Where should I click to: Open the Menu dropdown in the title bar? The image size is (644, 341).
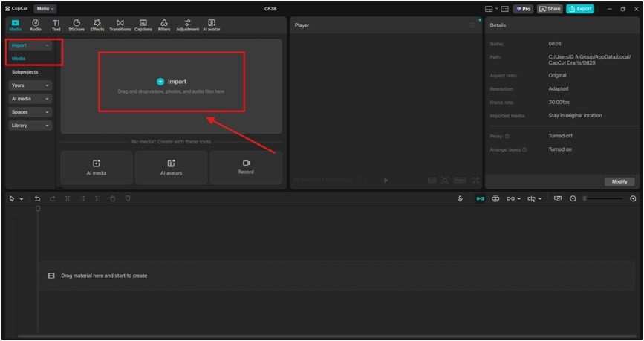(x=45, y=9)
